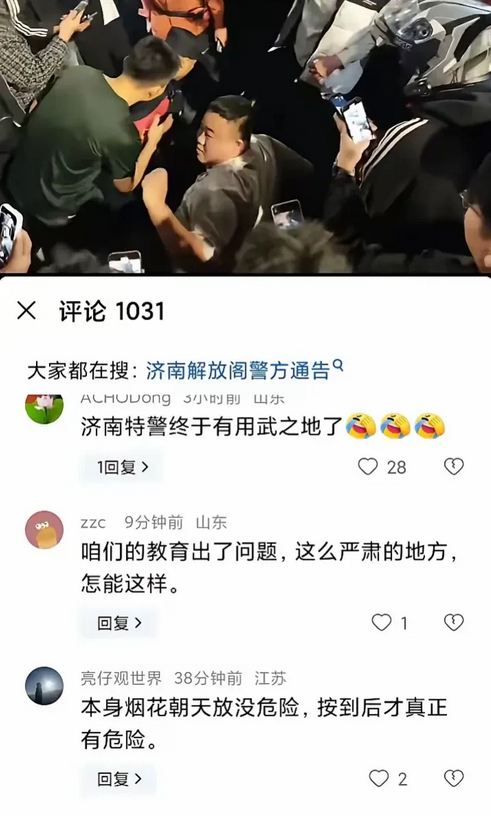This screenshot has height=816, width=491.
Task: Open the first commenter's flower avatar
Action: [x=44, y=409]
